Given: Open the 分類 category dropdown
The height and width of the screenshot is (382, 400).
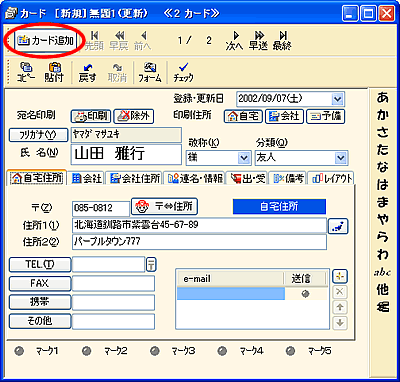Looking at the screenshot, I should [340, 158].
